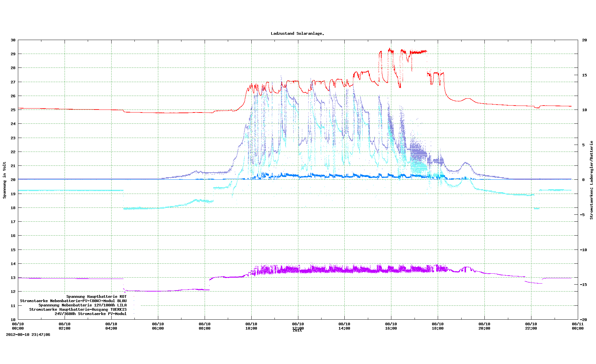Click the timestamp '2012-08-10 23:47:06'

[x=28, y=335]
